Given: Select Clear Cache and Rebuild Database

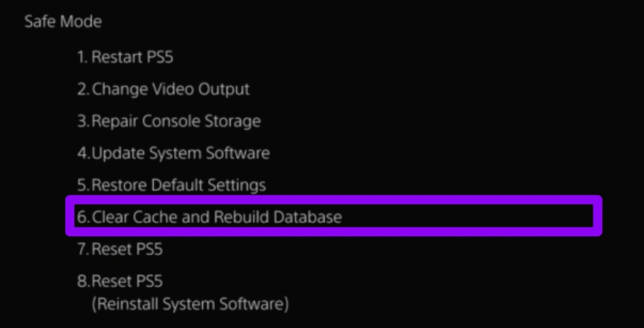Looking at the screenshot, I should coord(209,217).
